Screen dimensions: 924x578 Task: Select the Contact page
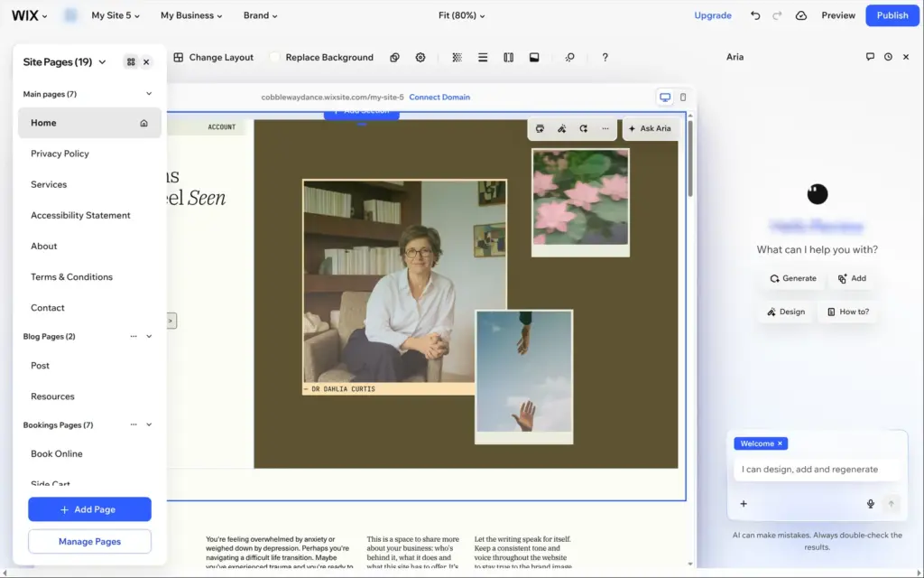(x=89, y=308)
